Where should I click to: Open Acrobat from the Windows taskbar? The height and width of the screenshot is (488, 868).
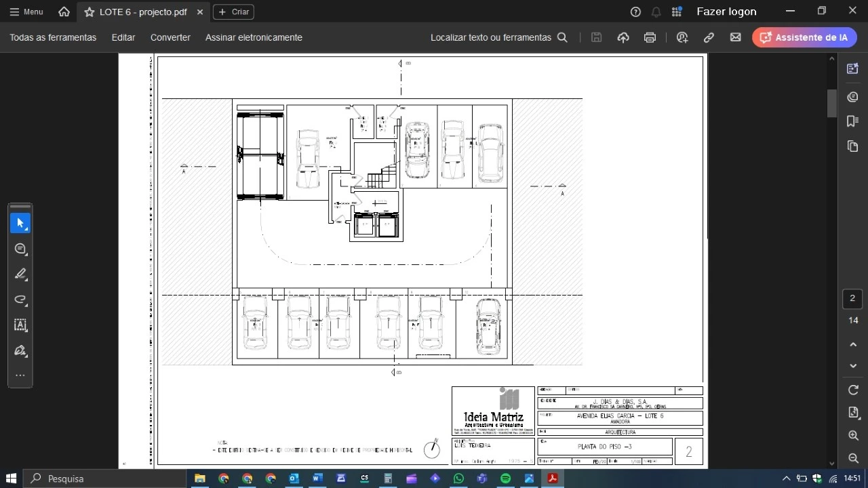(x=552, y=479)
